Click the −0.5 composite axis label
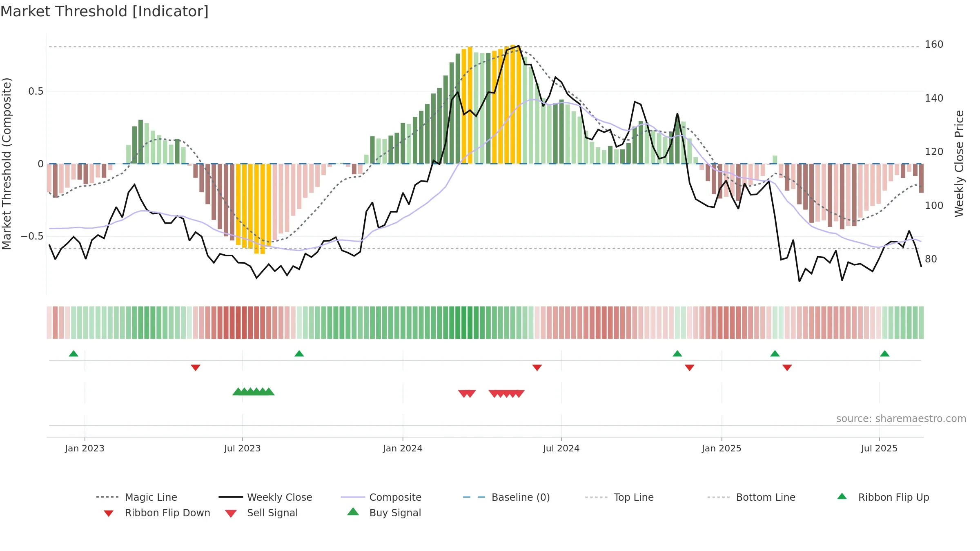 32,236
